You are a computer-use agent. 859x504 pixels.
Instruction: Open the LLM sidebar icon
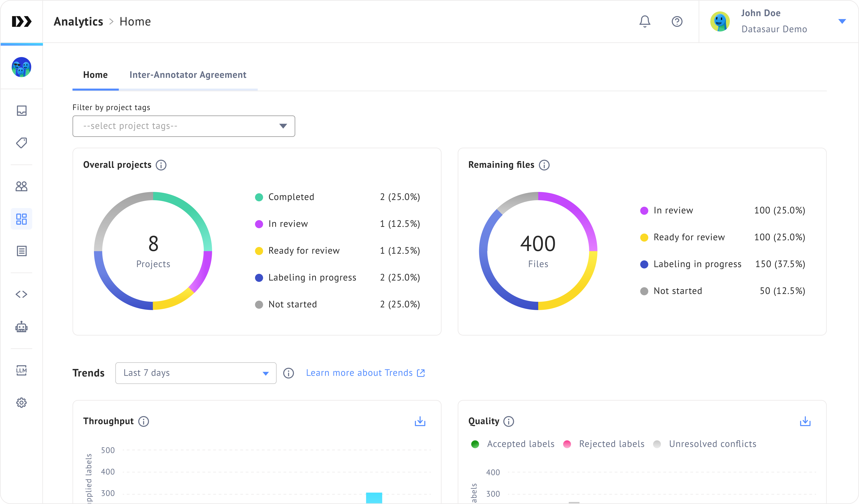coord(21,370)
